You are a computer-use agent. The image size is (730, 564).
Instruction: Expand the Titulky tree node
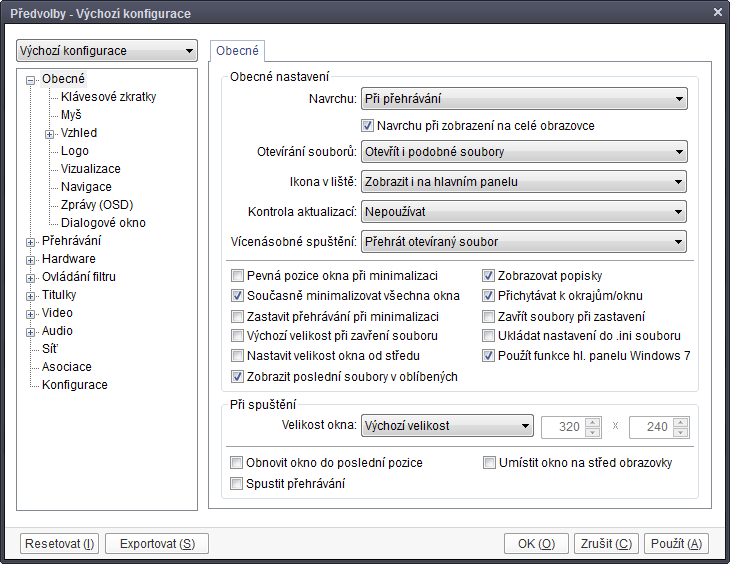[31, 295]
